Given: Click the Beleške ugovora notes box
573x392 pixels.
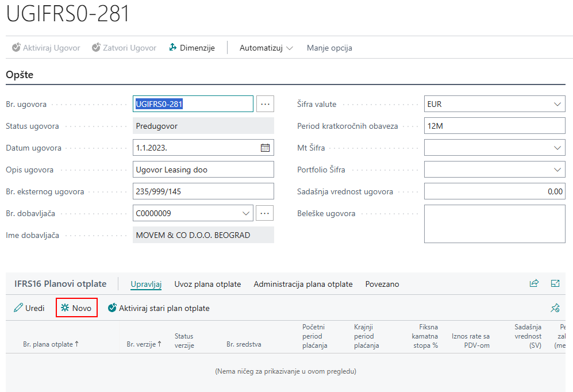Looking at the screenshot, I should 494,224.
